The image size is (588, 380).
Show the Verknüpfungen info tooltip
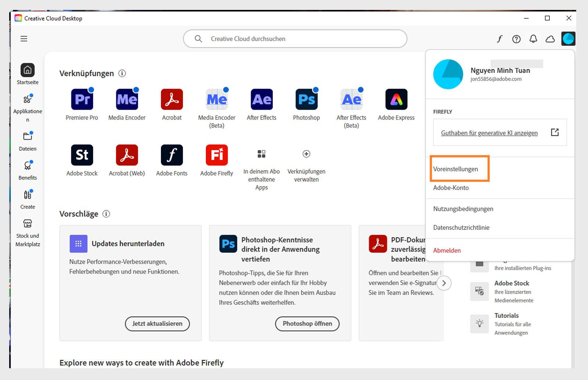tap(122, 73)
